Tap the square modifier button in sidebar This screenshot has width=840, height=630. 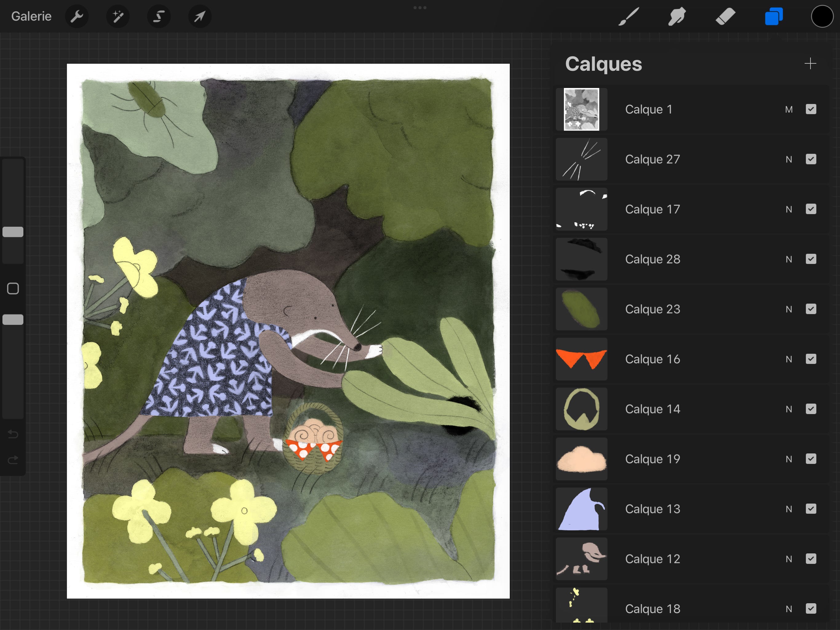(13, 289)
